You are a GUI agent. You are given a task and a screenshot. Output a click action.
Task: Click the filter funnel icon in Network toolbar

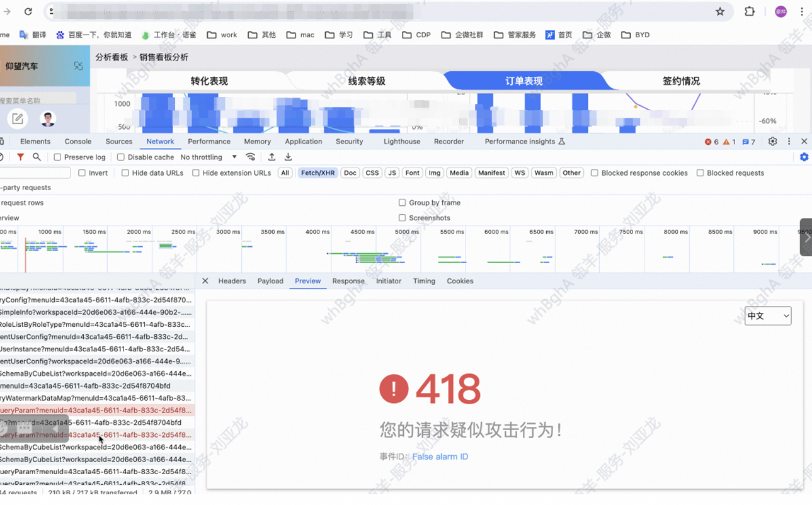click(20, 157)
